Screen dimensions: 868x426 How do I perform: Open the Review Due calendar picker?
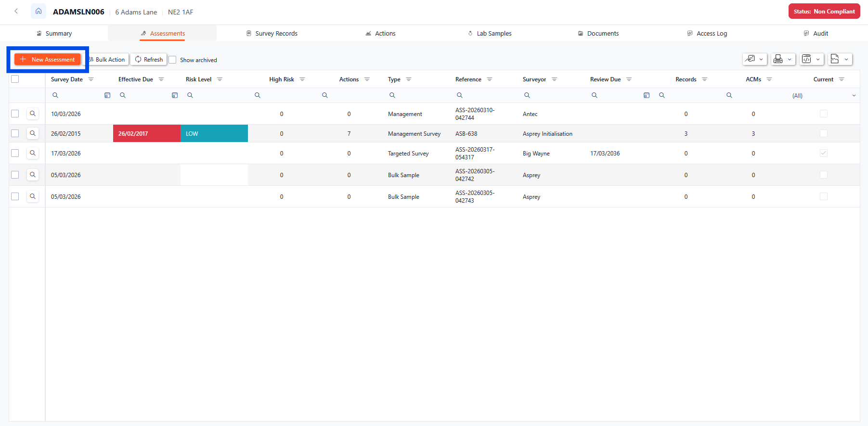click(x=647, y=95)
